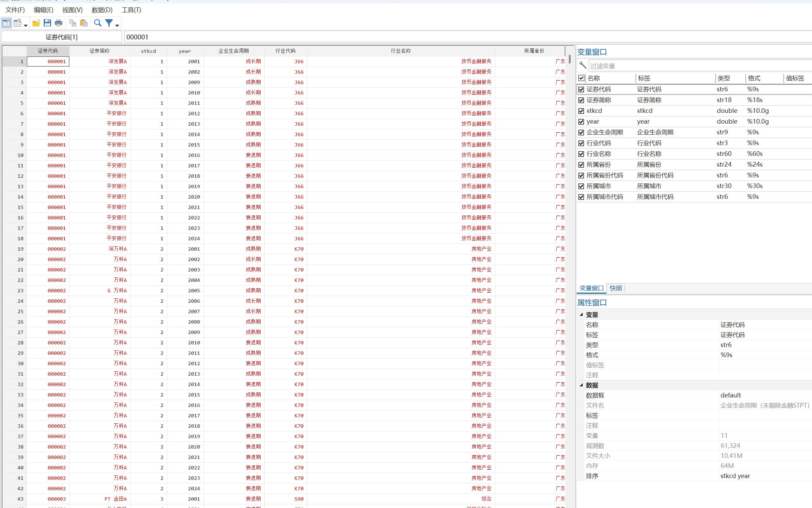The image size is (812, 508).
Task: Uncheck the stkcd variable checkbox
Action: pyautogui.click(x=581, y=111)
